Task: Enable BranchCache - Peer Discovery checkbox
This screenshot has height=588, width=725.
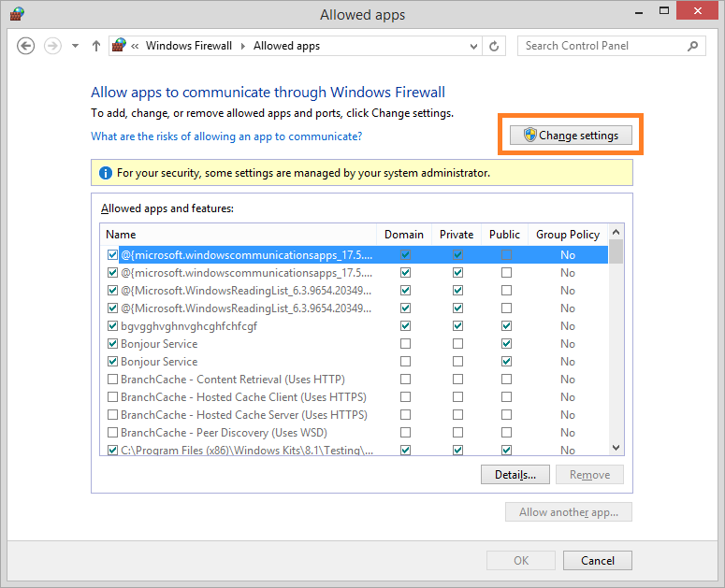Action: 113,433
